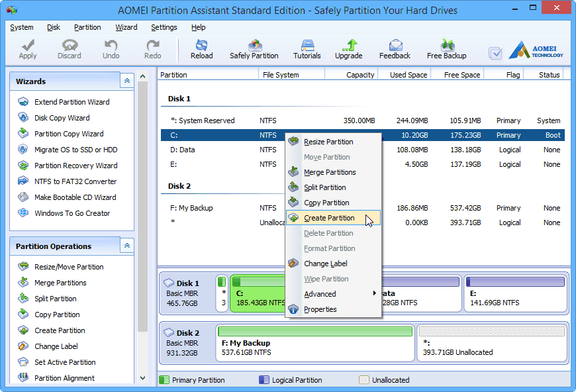Click the checkmark icon beside the AOMEI logo

pos(495,53)
